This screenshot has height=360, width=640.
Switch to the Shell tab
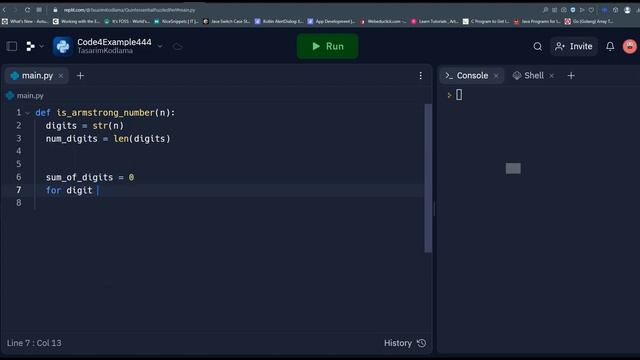tap(534, 76)
